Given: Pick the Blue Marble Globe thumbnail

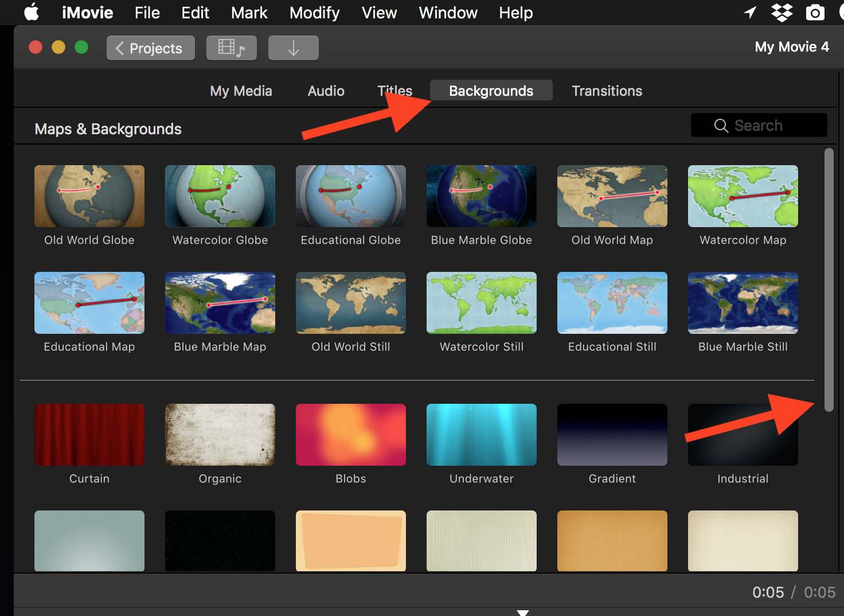Looking at the screenshot, I should [482, 196].
